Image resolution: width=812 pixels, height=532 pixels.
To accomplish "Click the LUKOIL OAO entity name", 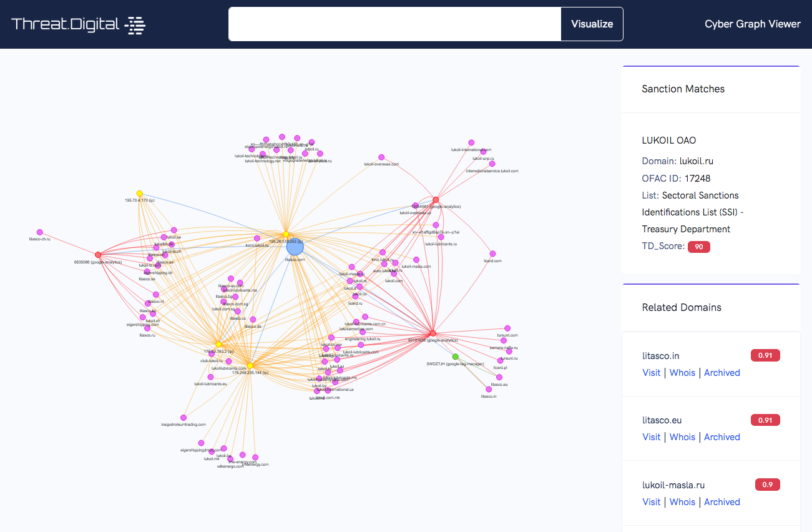I will (x=669, y=140).
